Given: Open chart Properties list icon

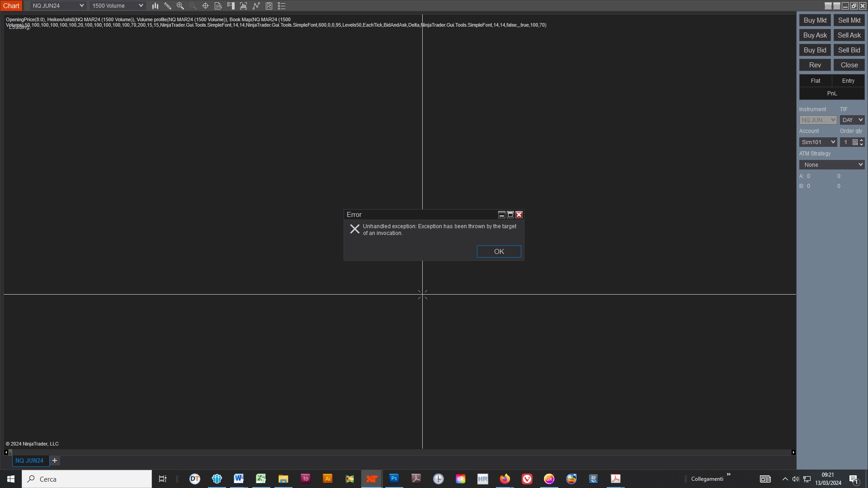Looking at the screenshot, I should coord(282,6).
